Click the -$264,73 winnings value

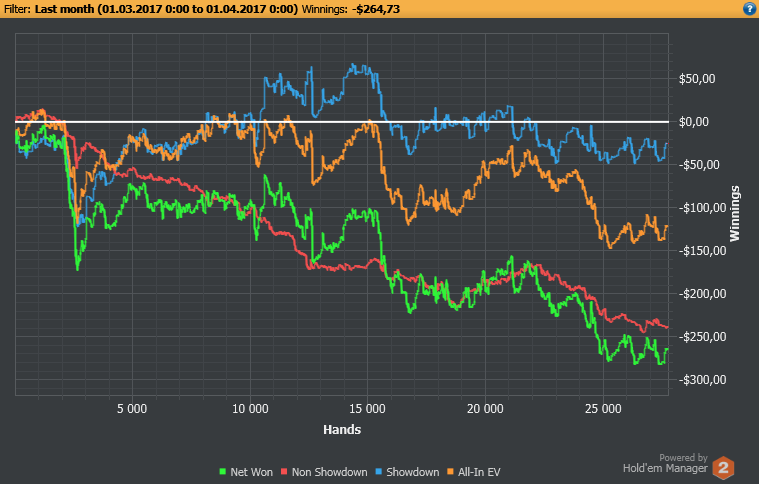tap(376, 9)
